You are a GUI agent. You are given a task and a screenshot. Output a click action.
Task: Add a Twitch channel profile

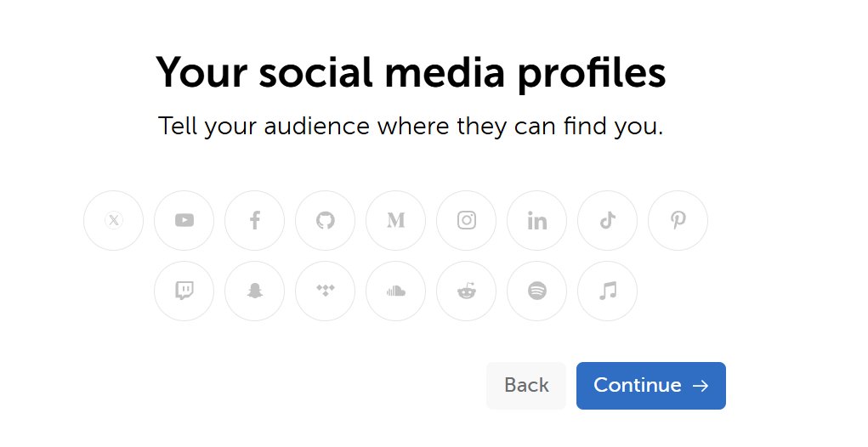click(184, 291)
